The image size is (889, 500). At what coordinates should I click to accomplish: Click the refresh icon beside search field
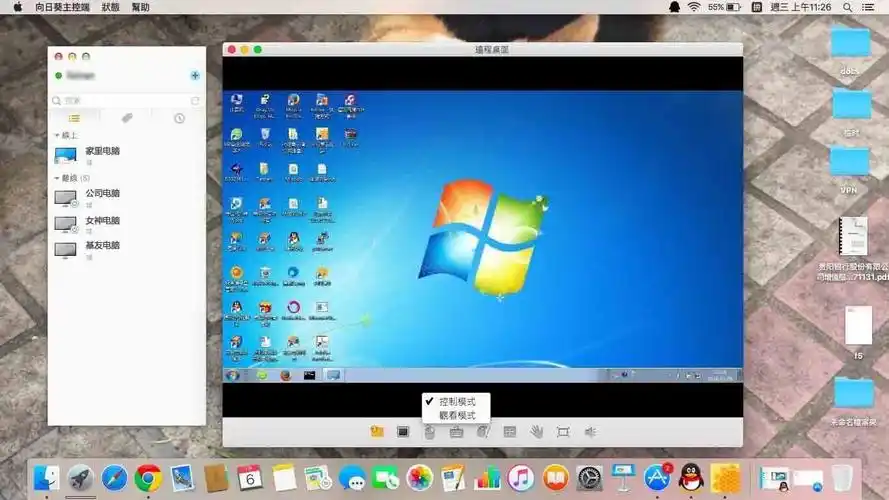[x=195, y=101]
